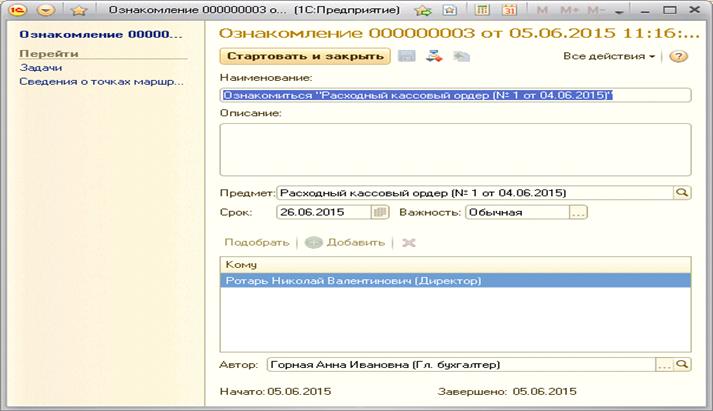This screenshot has width=713, height=411.
Task: Click the help question mark icon
Action: (679, 56)
